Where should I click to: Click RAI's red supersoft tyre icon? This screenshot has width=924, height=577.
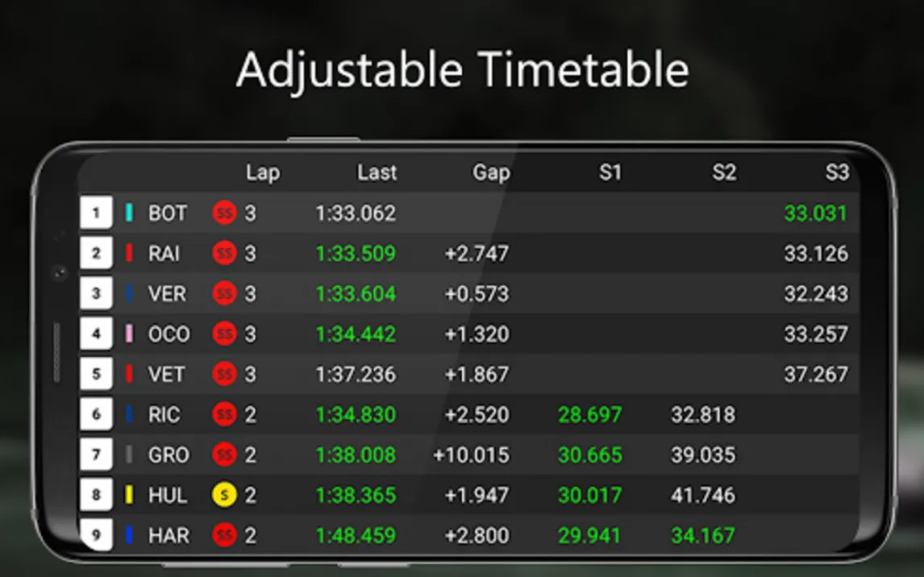pos(224,254)
